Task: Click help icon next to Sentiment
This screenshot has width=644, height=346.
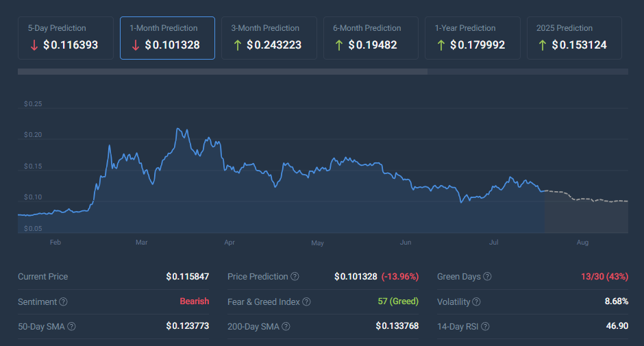Action: (63, 301)
